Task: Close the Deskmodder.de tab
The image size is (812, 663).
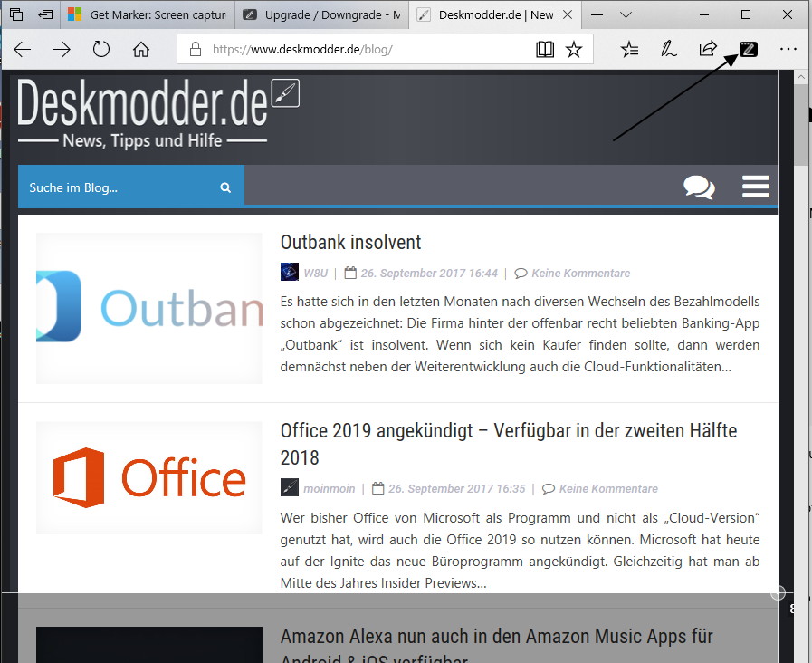Action: tap(568, 15)
